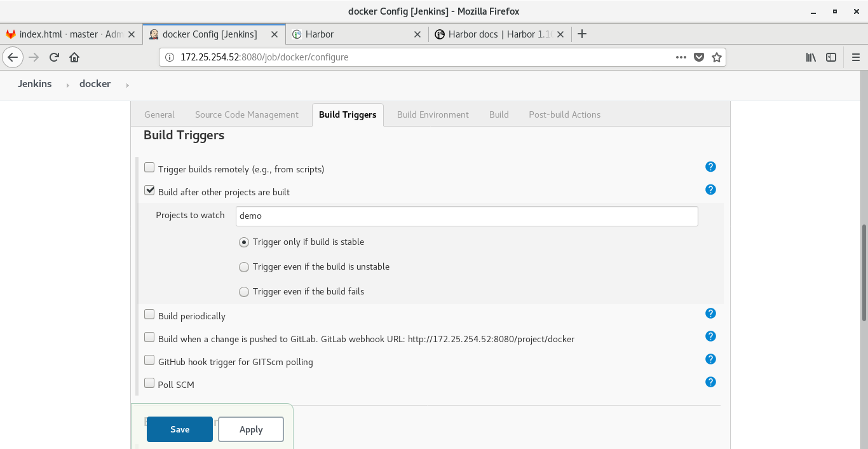Click the Projects to watch field

point(466,216)
